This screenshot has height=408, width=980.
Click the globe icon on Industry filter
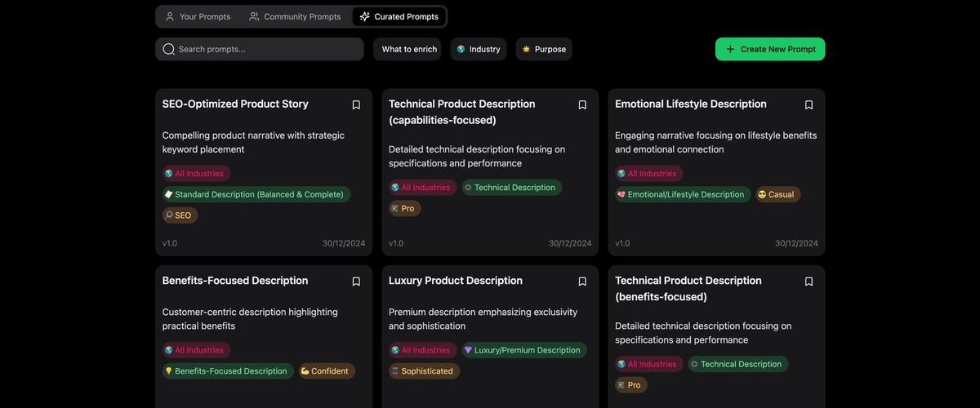point(461,49)
